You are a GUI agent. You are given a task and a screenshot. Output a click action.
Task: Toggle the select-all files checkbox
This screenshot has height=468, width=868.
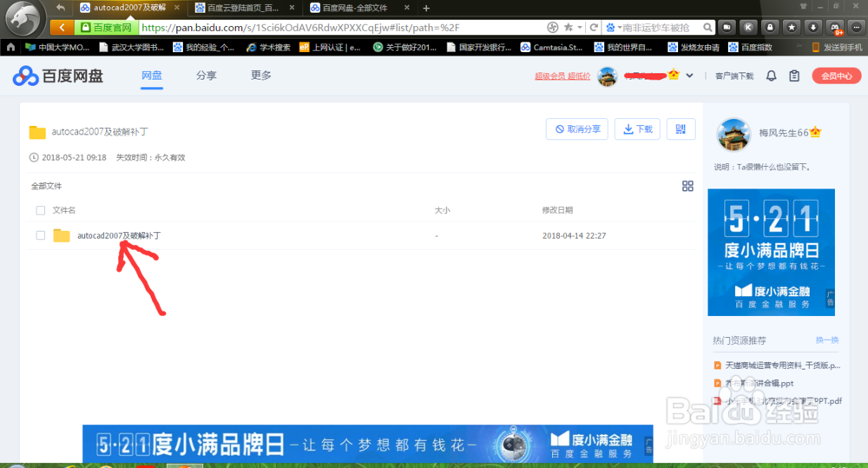pyautogui.click(x=41, y=210)
